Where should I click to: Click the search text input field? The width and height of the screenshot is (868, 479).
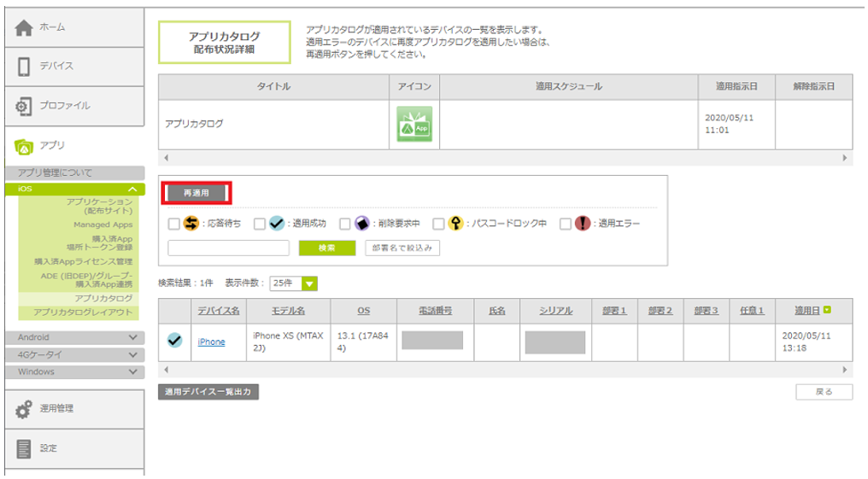pos(228,248)
